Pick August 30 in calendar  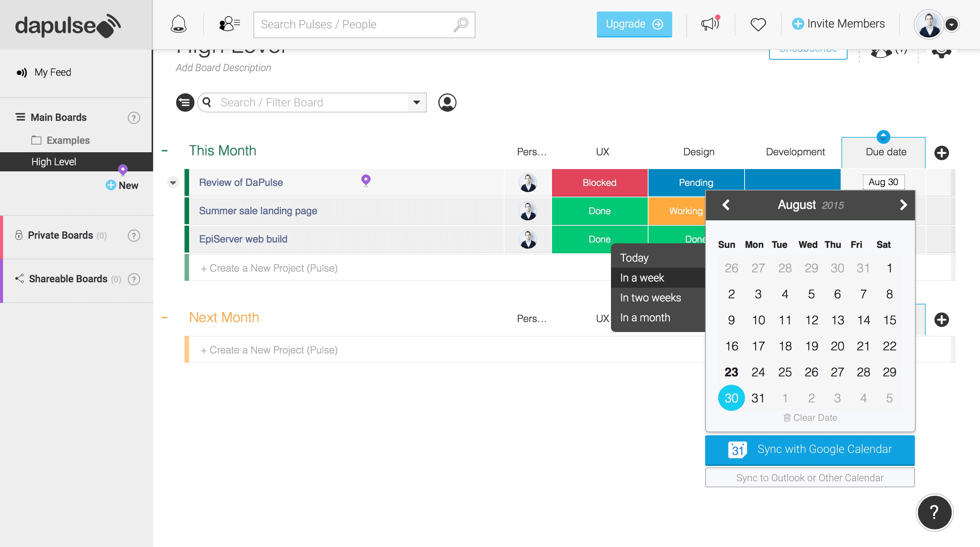(731, 398)
